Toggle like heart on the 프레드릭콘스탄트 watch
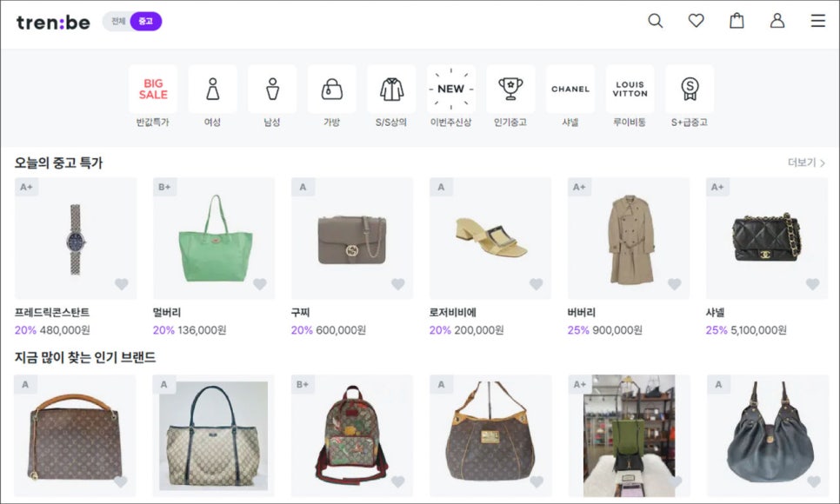This screenshot has height=504, width=840. pyautogui.click(x=122, y=284)
